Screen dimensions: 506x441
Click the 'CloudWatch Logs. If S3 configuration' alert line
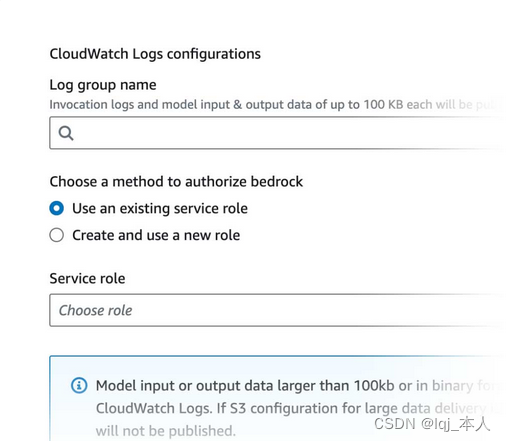[x=297, y=408]
